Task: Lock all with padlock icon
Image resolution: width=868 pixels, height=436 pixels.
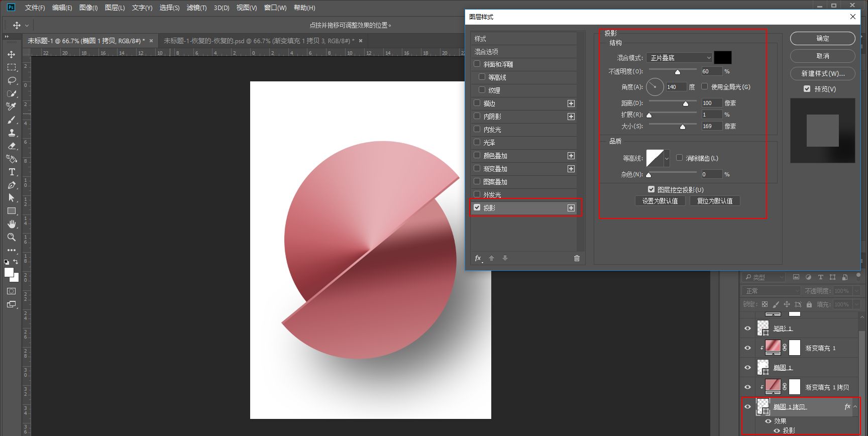Action: click(x=809, y=304)
